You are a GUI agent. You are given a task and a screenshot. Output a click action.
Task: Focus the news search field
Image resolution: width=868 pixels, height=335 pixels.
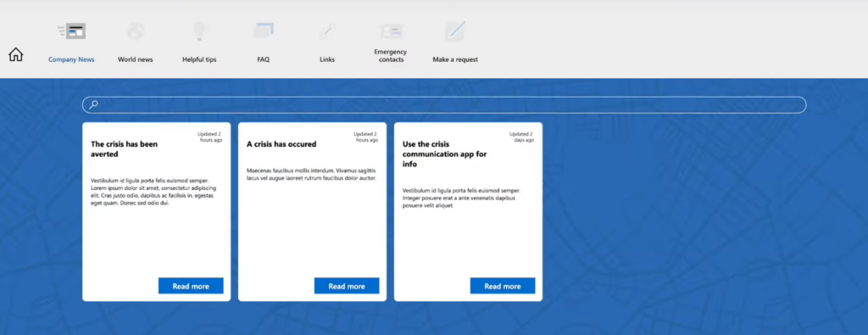pos(444,104)
